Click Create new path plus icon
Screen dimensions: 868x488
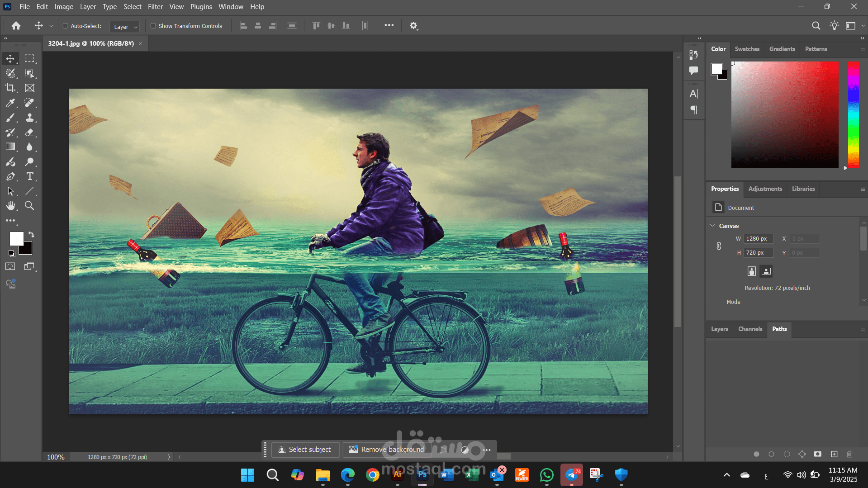coord(834,454)
